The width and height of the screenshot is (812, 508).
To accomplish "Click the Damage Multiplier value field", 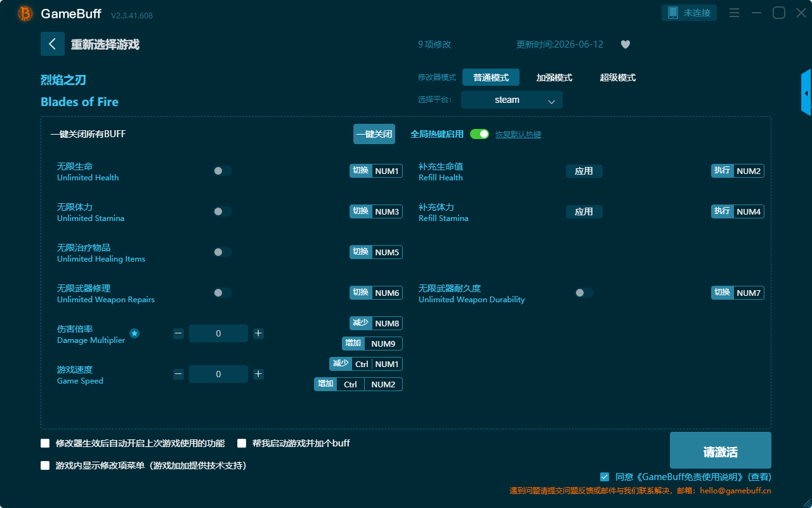I will pos(218,333).
